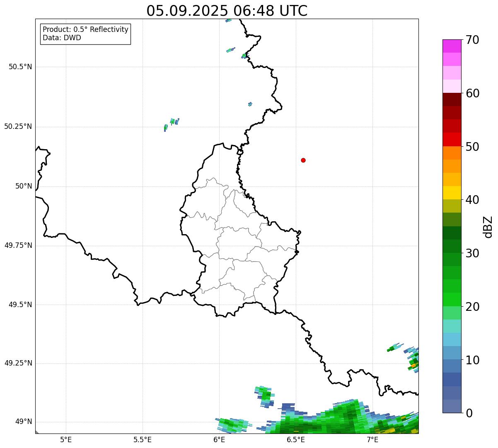This screenshot has width=498, height=448.
Task: Click the 0 colorbar tick label
Action: tap(469, 413)
